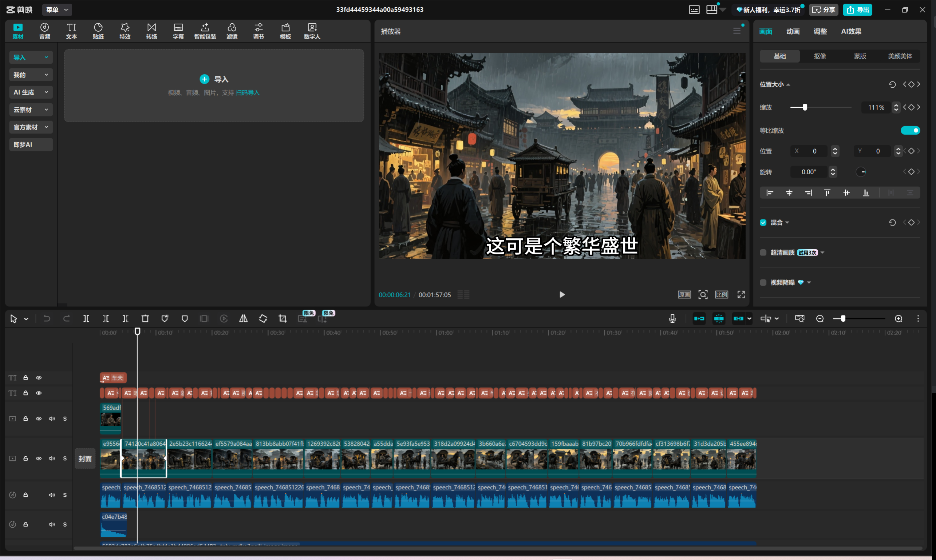The height and width of the screenshot is (560, 936).
Task: Zoom out the timeline with minus icon
Action: (x=820, y=318)
